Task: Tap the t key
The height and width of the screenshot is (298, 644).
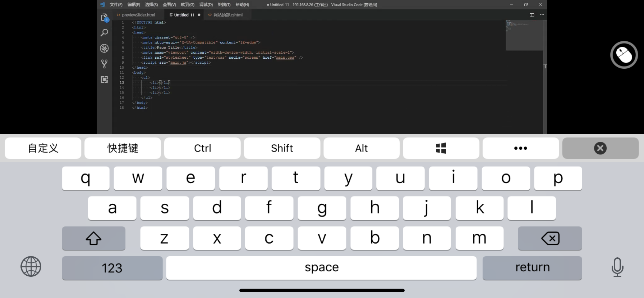Action: pyautogui.click(x=296, y=178)
